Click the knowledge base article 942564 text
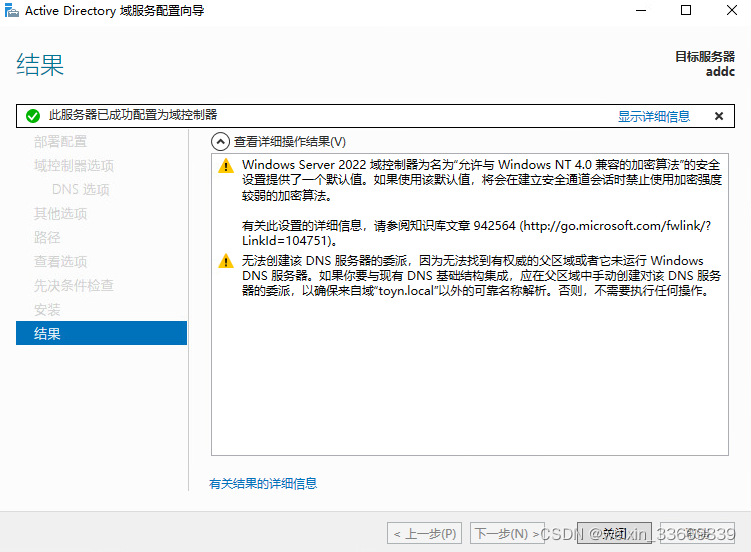This screenshot has height=552, width=751. click(477, 233)
